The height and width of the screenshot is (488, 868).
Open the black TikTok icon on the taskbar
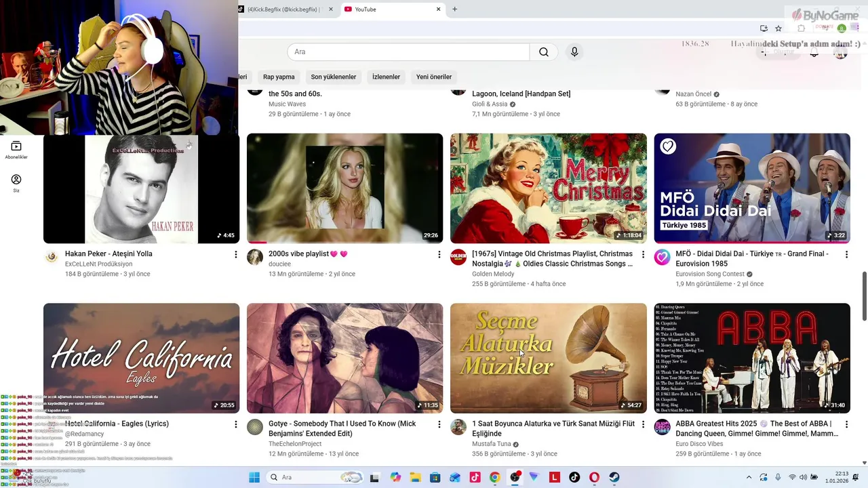coord(574,477)
